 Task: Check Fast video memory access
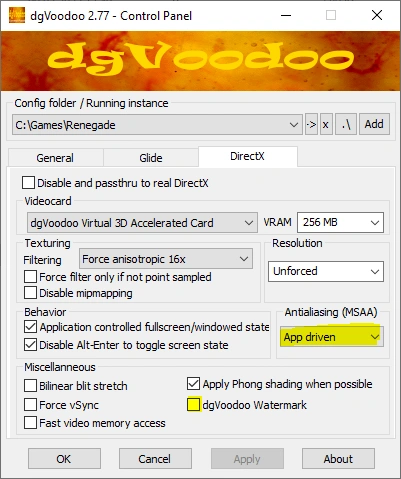point(30,423)
